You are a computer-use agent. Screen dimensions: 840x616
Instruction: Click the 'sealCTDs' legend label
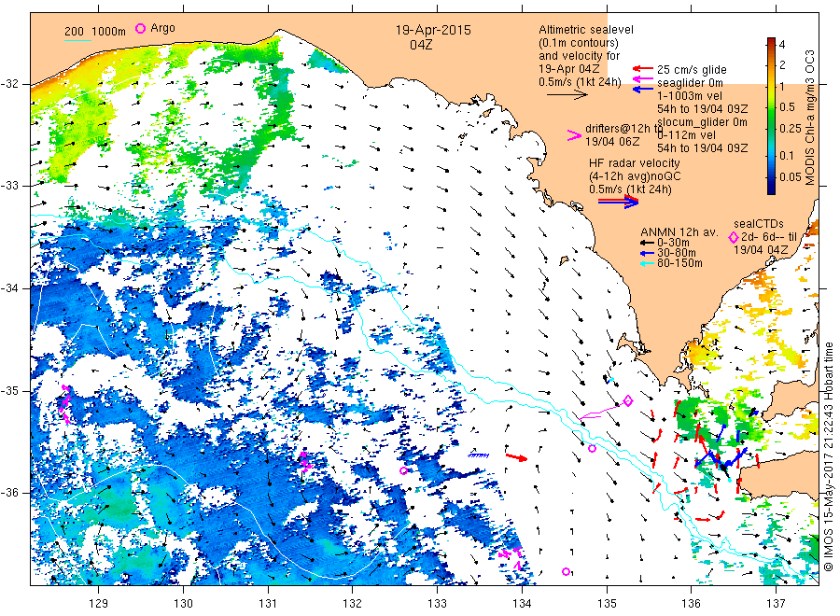(x=759, y=224)
